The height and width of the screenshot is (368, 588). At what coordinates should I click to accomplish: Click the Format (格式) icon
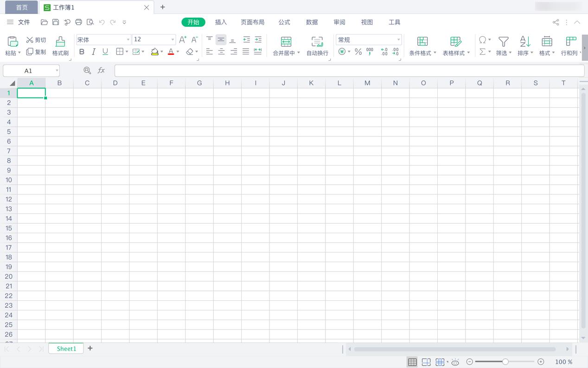[547, 42]
